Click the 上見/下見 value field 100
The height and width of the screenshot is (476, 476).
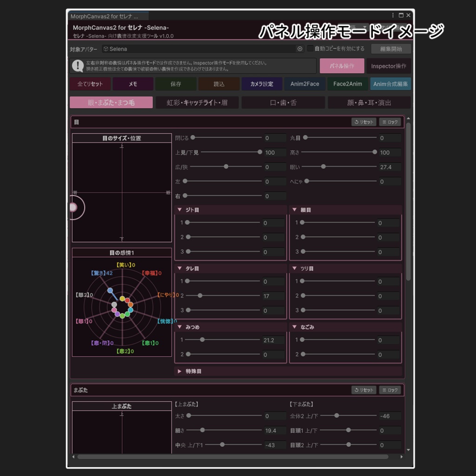pyautogui.click(x=275, y=152)
